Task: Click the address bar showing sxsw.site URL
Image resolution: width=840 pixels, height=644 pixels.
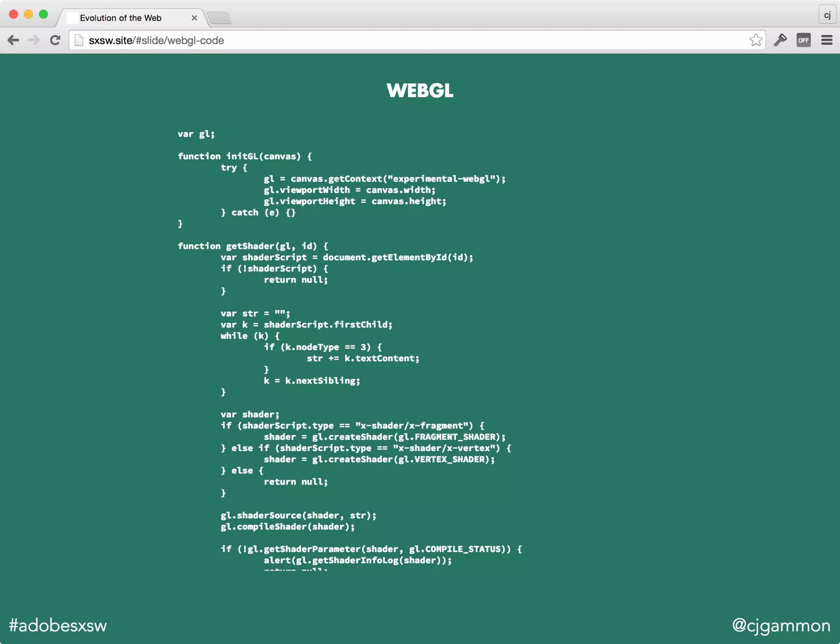Action: 417,40
